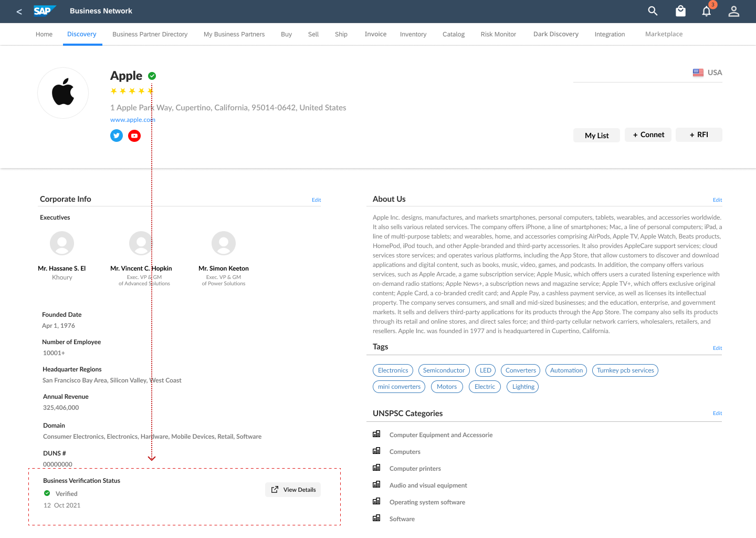Open the Invoice tab
Image resolution: width=756 pixels, height=538 pixels.
[375, 34]
